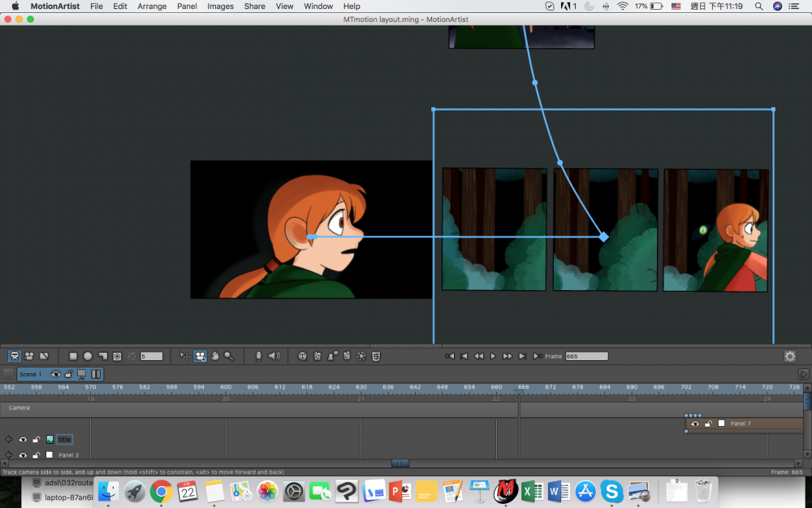Select the Panel 3 layer name
Viewport: 812px width, 508px height.
(x=68, y=455)
